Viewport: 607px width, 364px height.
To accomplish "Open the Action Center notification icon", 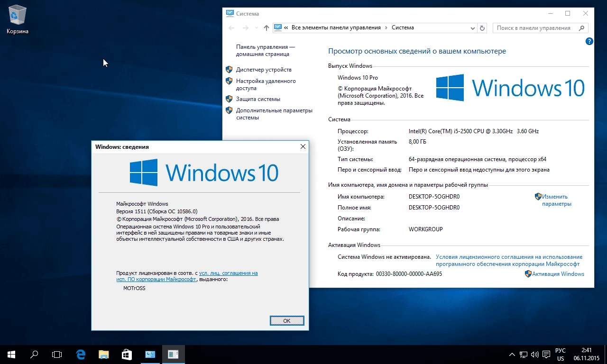I will (547, 354).
